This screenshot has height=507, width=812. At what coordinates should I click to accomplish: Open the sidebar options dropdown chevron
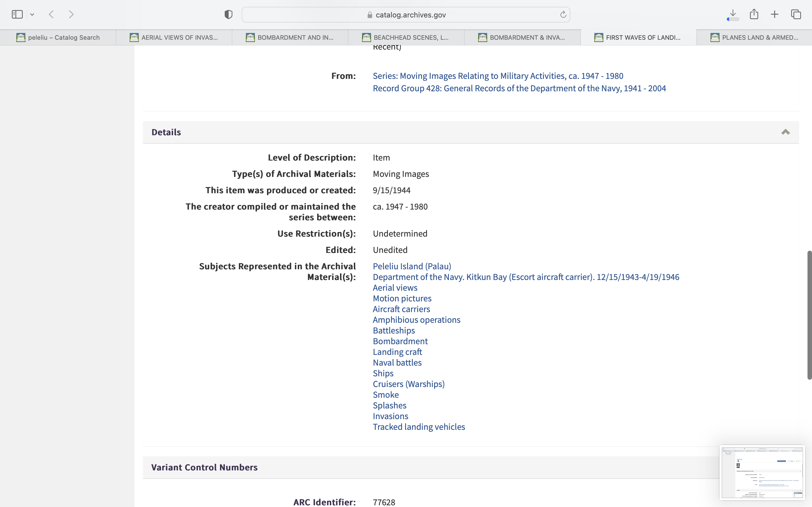pyautogui.click(x=32, y=15)
